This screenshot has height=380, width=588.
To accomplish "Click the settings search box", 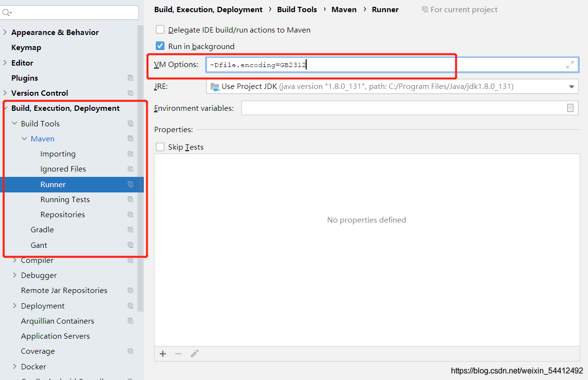I will (70, 12).
